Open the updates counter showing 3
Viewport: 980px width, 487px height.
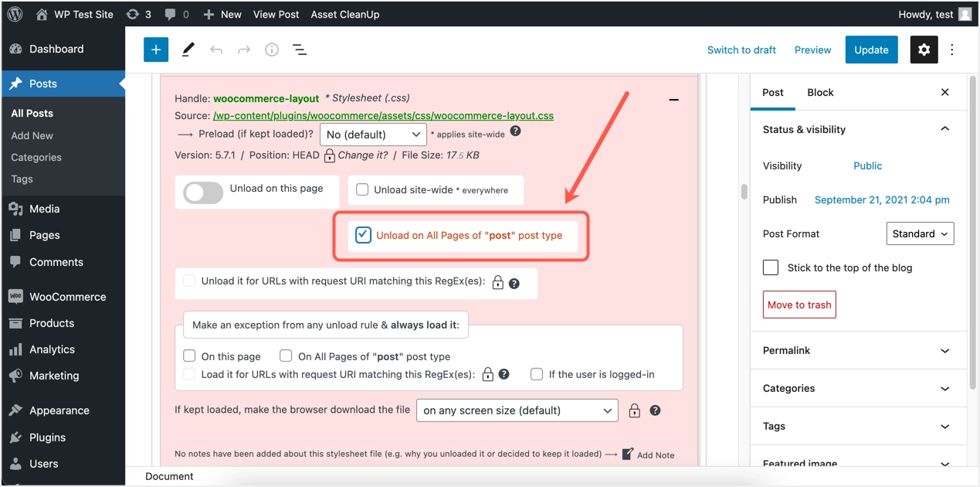138,14
